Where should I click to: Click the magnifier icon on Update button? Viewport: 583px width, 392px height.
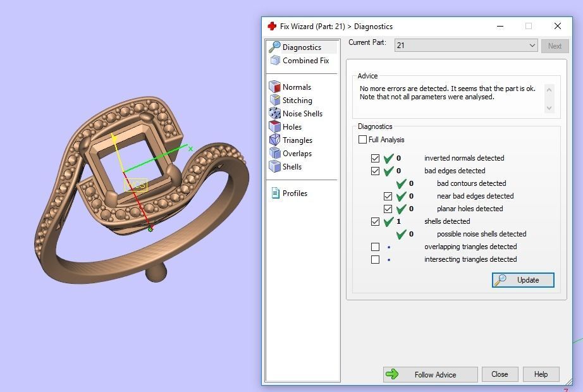[500, 279]
